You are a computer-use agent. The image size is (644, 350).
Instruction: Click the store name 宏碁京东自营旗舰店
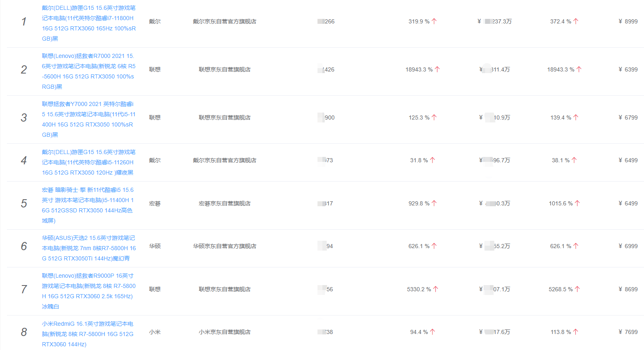click(225, 203)
